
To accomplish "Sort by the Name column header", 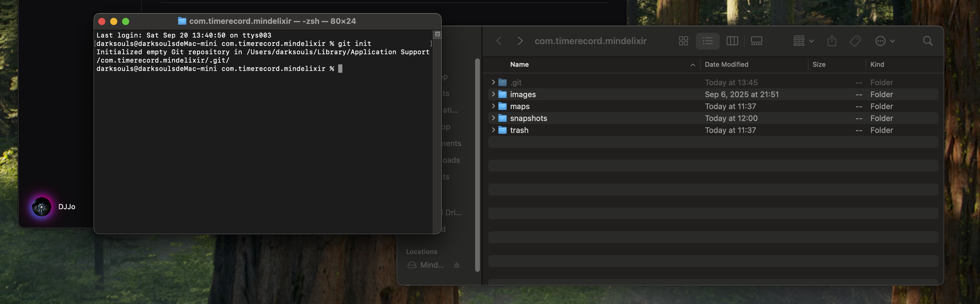I will (x=519, y=64).
